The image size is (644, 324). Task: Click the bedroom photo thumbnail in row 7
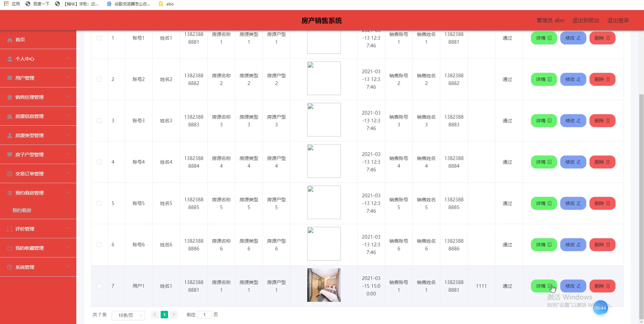click(324, 285)
